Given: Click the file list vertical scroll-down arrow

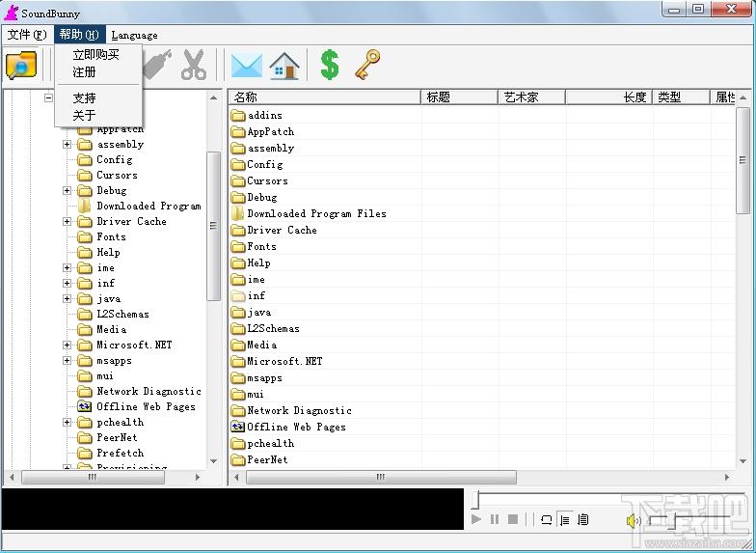Looking at the screenshot, I should [742, 461].
